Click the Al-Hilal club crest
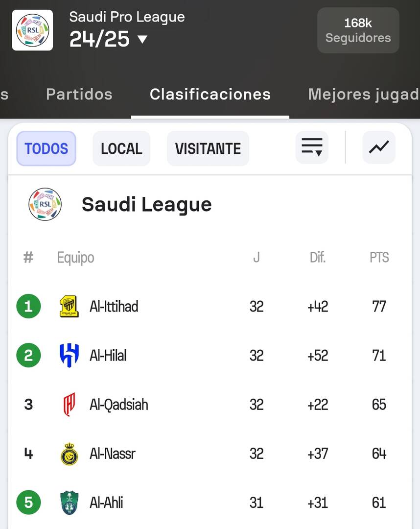Image resolution: width=420 pixels, height=529 pixels. coord(69,355)
